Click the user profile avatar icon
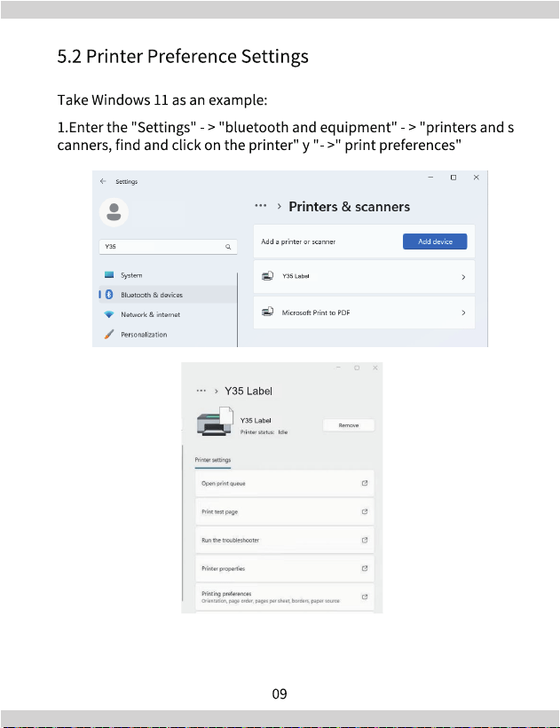This screenshot has height=728, width=560. [114, 212]
